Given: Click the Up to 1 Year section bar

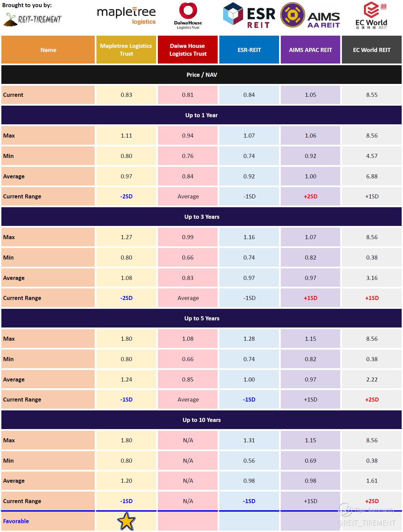Looking at the screenshot, I should 201,115.
